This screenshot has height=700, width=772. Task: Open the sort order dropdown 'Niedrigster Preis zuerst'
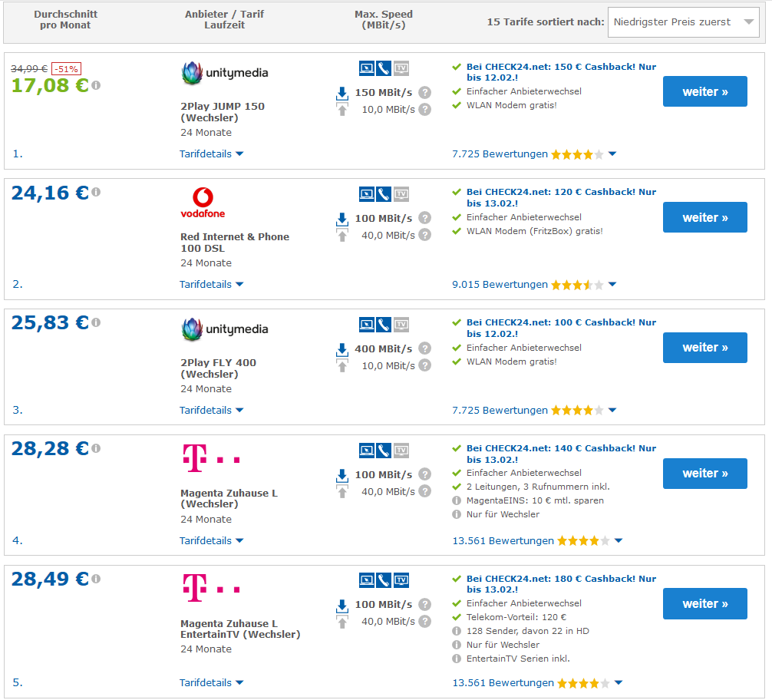[x=684, y=22]
